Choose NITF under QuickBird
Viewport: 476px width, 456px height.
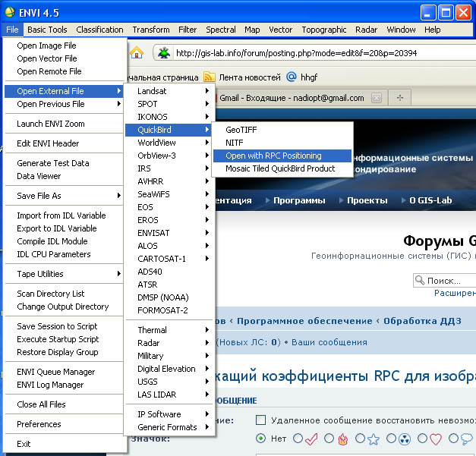pyautogui.click(x=282, y=143)
